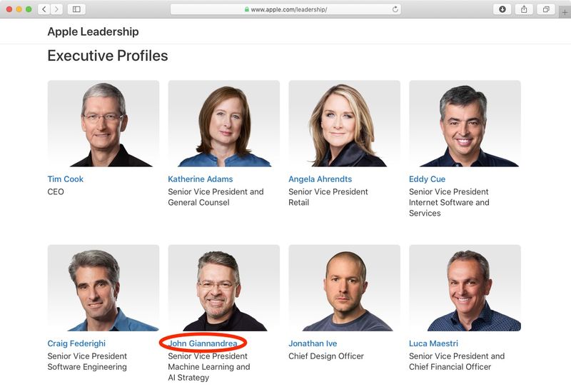Open Angela Ahrendts' profile link

320,179
